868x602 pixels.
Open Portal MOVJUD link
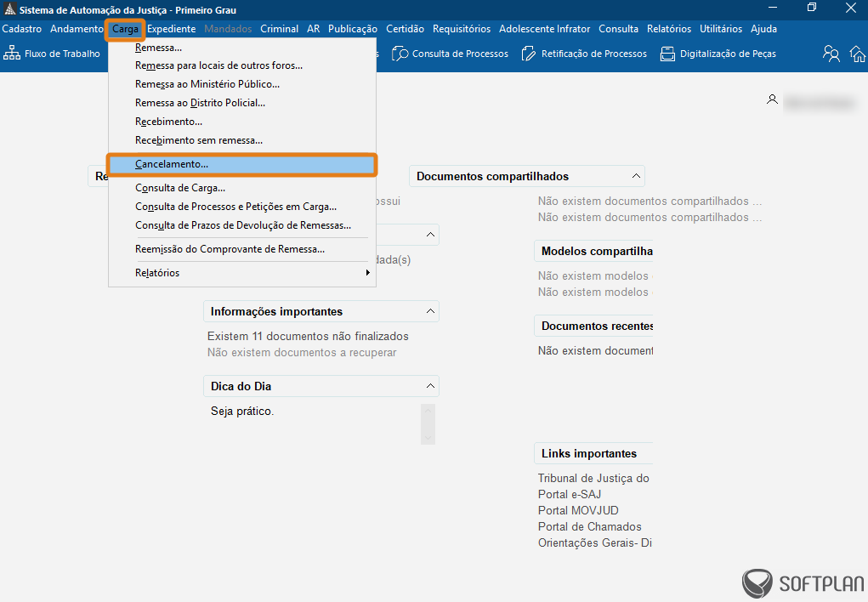(x=578, y=510)
